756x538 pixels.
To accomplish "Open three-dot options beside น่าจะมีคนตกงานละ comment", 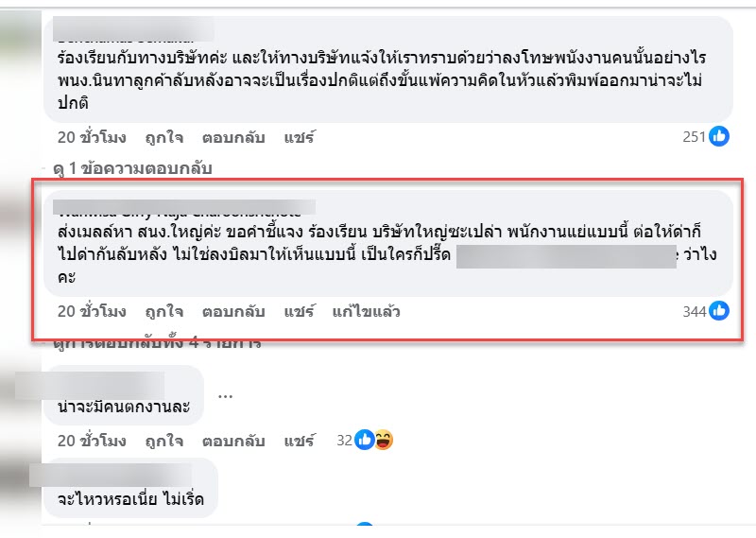I will [x=225, y=396].
